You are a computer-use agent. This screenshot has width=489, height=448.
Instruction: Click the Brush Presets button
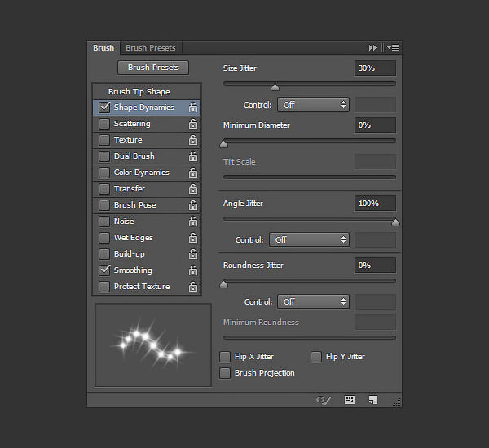(153, 68)
